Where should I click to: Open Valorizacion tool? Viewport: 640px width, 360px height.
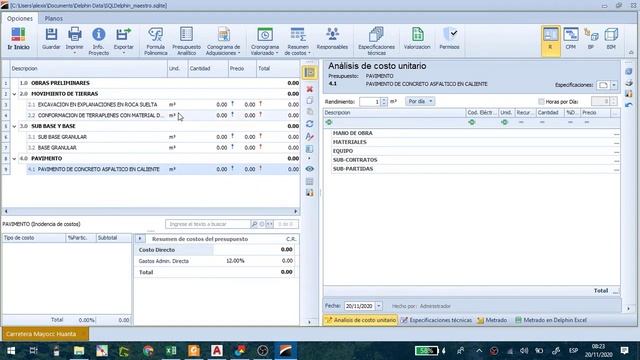417,39
